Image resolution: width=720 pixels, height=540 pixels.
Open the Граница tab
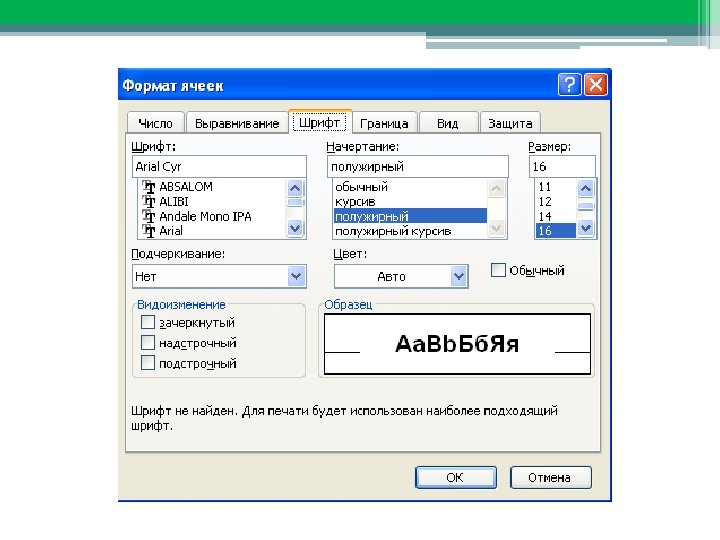(384, 124)
